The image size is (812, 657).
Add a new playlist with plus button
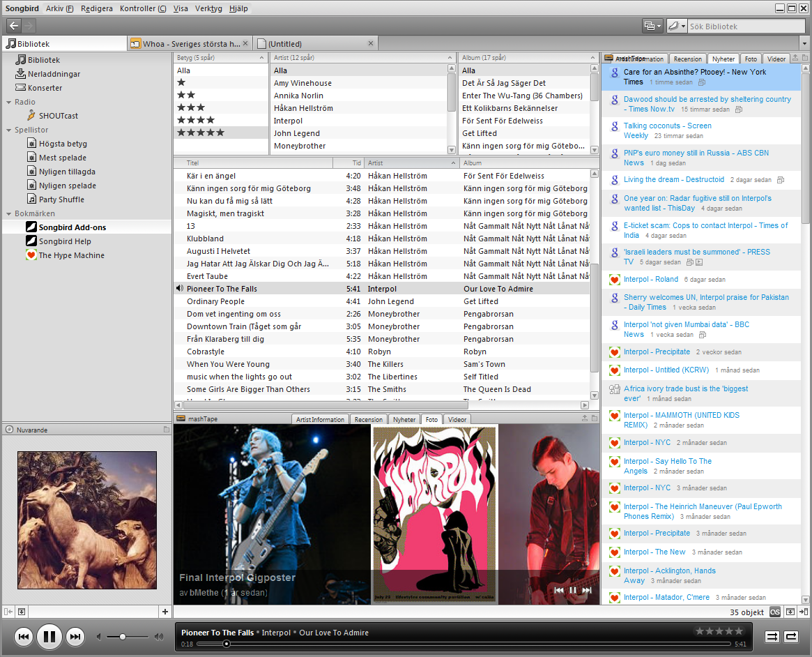pyautogui.click(x=164, y=612)
